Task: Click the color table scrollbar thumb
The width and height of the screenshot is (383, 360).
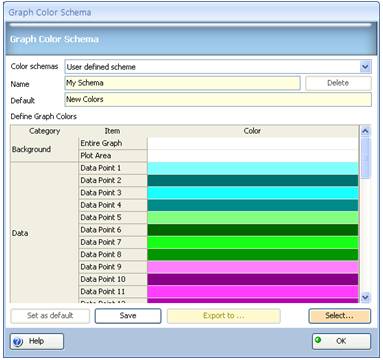Action: (x=365, y=157)
